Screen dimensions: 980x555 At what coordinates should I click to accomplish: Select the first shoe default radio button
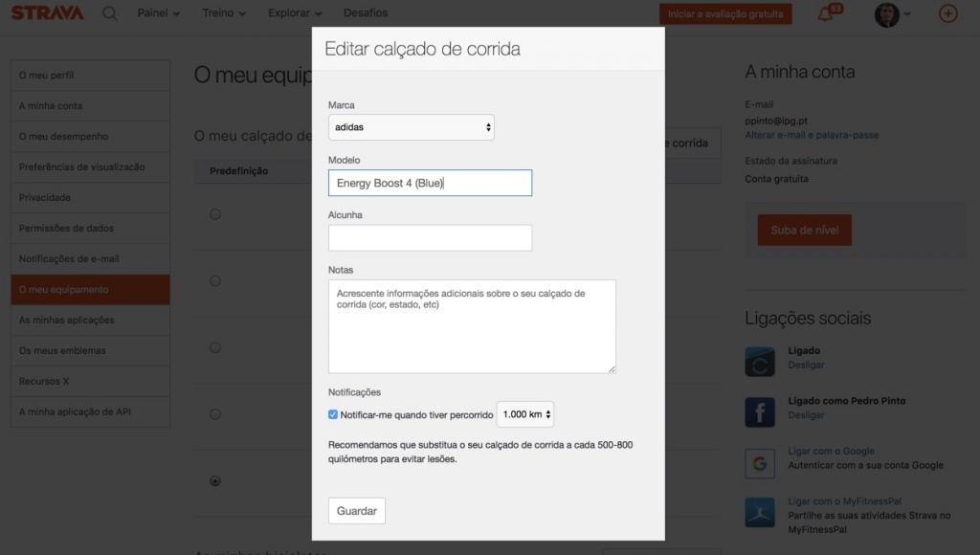(x=215, y=214)
